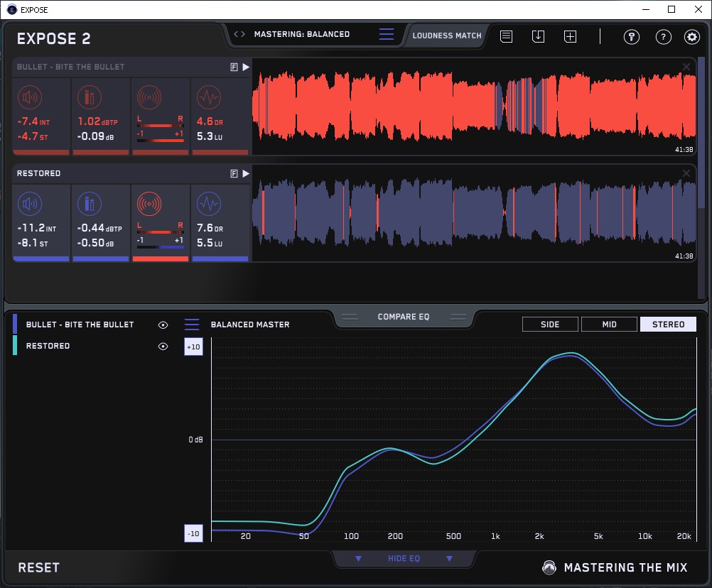Open the settings gear
The width and height of the screenshot is (712, 588).
point(691,37)
